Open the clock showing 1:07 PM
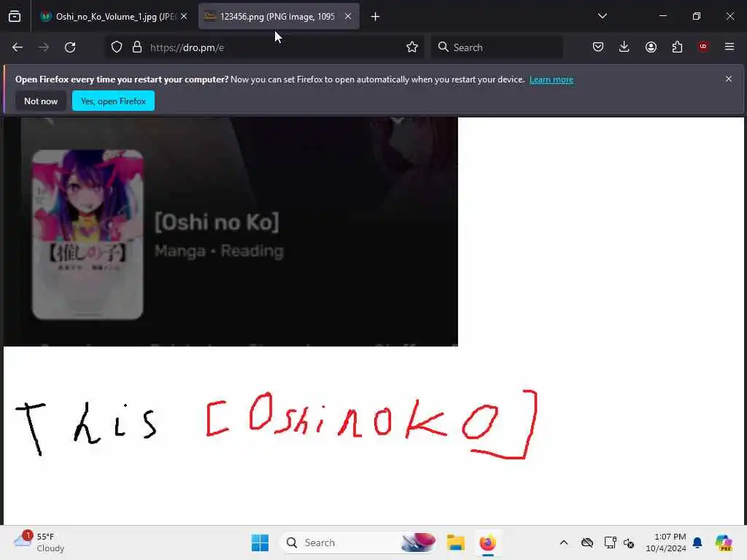Screen dimensions: 747x560 click(x=665, y=542)
